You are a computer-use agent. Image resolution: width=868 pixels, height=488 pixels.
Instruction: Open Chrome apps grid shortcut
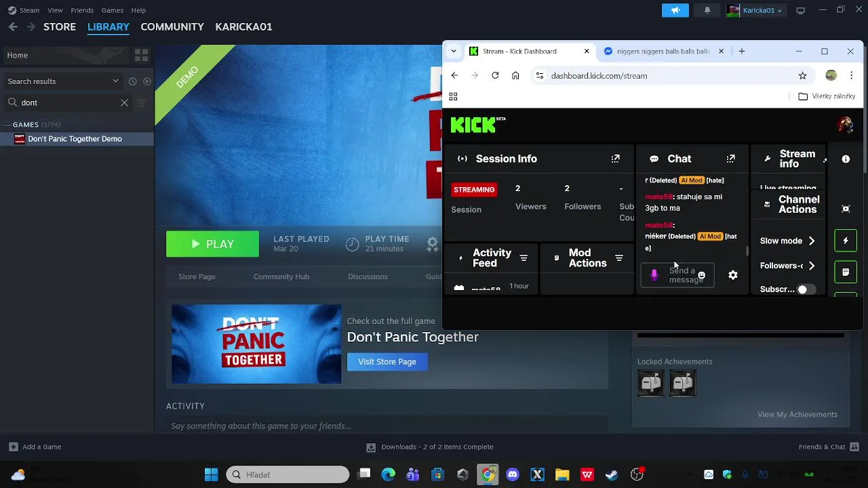pyautogui.click(x=453, y=97)
